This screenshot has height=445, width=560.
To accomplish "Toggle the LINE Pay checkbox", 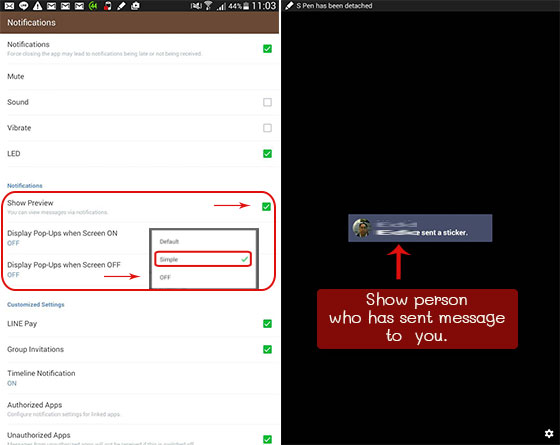I will 267,324.
